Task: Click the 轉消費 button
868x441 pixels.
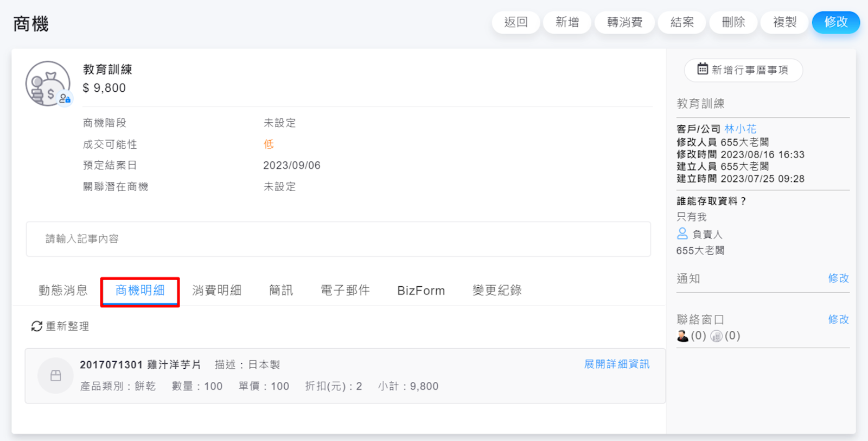Action: coord(624,22)
